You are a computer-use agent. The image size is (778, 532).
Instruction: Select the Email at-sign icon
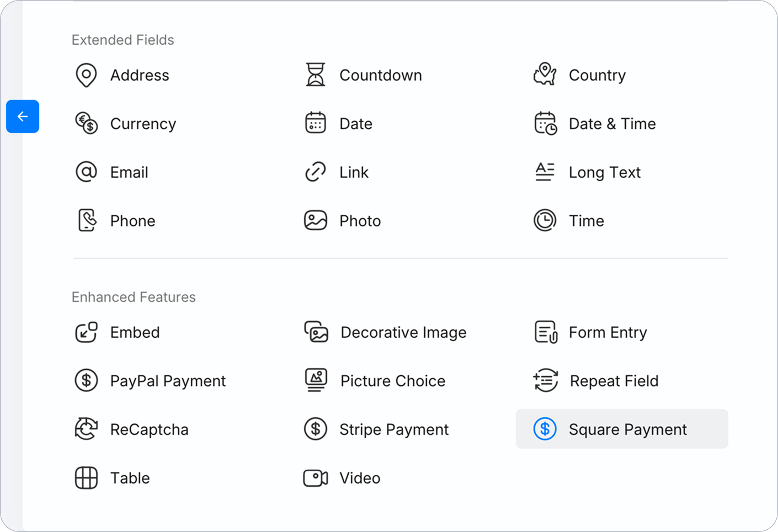coord(86,172)
